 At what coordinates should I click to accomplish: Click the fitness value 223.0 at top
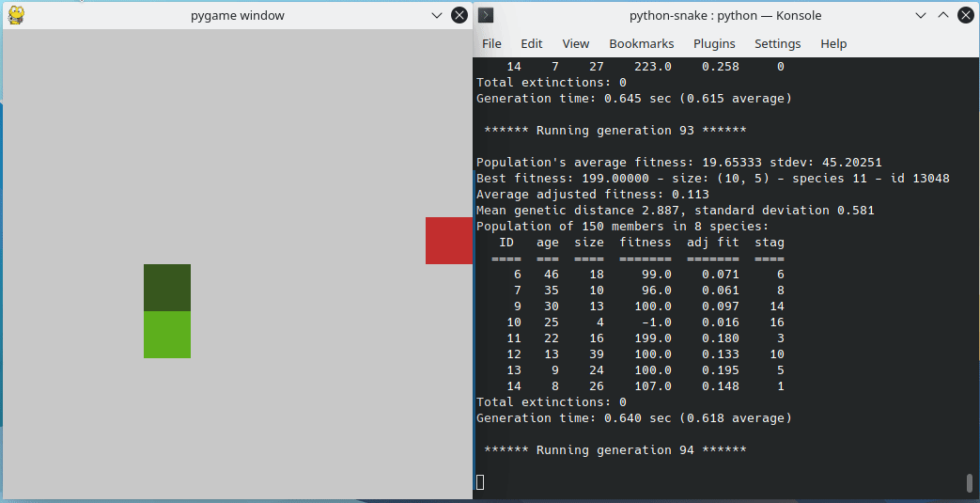click(652, 67)
